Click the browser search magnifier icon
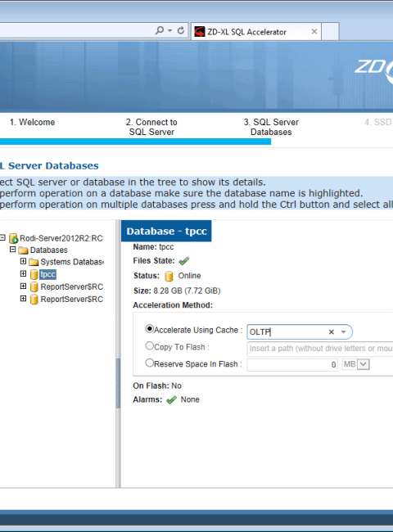Viewport: 393px width, 532px height. point(159,30)
